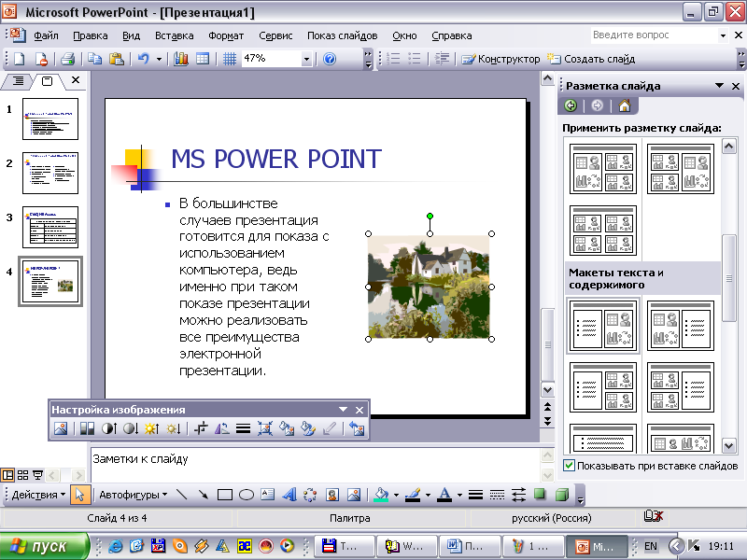Click the numbered list icon

point(393,59)
